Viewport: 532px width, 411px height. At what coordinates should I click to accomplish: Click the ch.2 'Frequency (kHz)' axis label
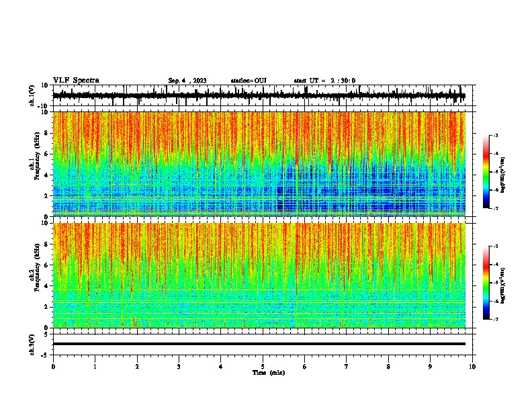point(37,267)
